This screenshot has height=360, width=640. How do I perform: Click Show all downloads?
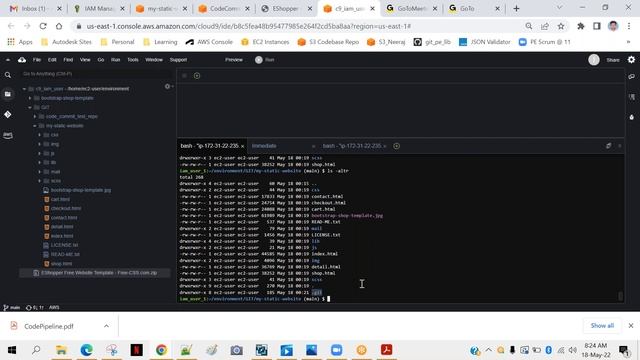602,325
